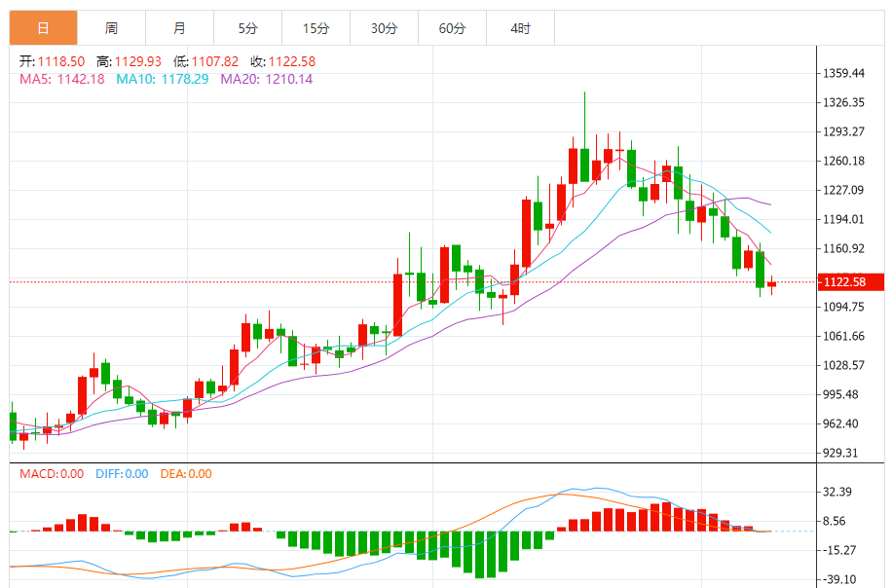892x588 pixels.
Task: Switch chart to 15分 interval
Action: (x=316, y=28)
